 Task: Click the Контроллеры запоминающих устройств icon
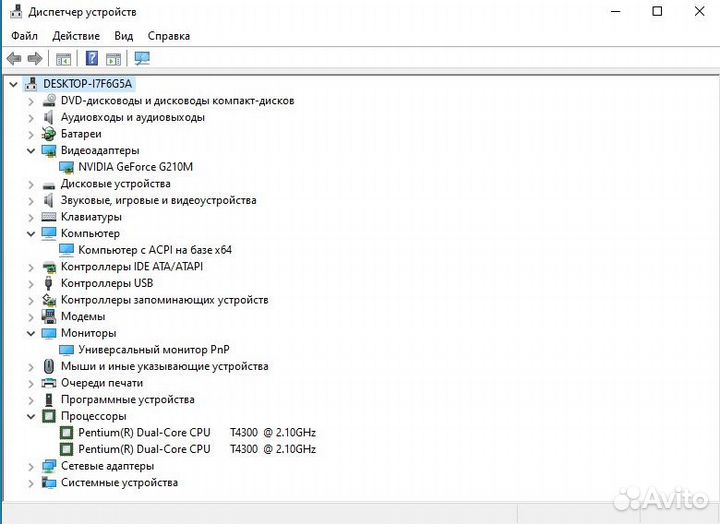tap(49, 300)
